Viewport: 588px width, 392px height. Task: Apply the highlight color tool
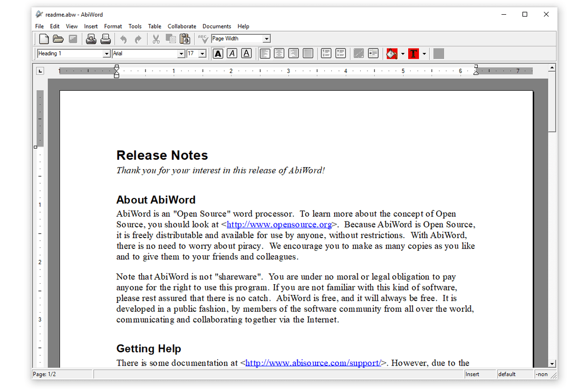391,53
